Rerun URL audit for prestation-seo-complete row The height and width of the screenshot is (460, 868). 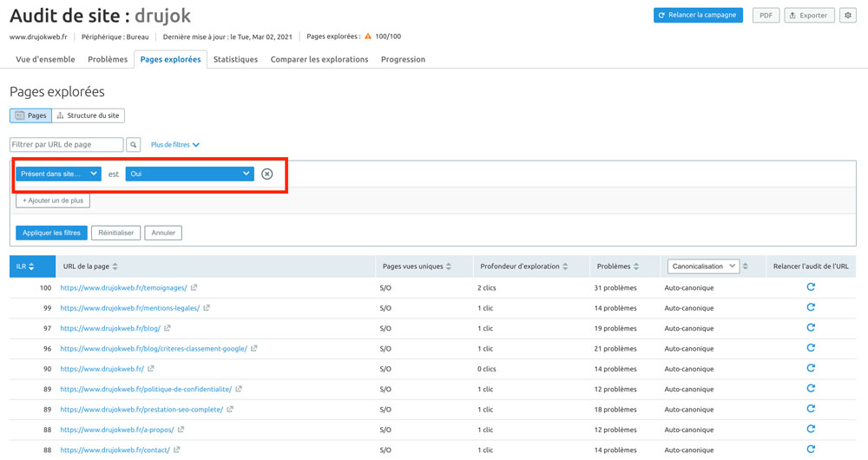point(811,409)
